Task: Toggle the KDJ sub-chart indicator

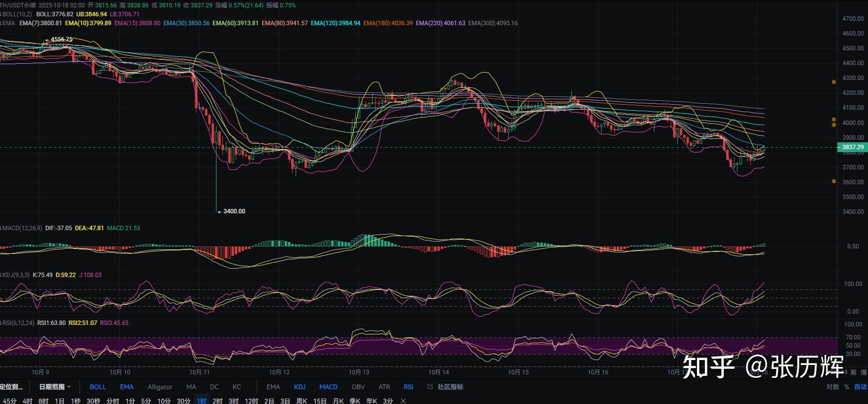Action: click(x=300, y=387)
